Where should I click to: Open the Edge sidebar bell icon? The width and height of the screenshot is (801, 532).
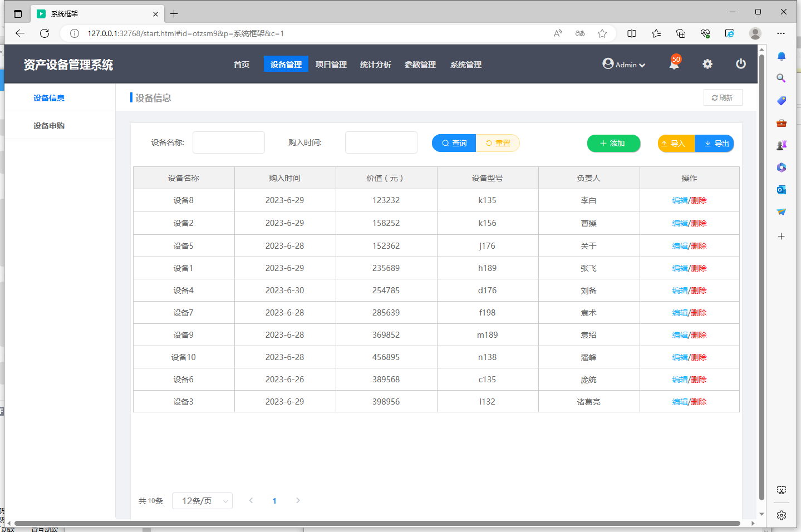[782, 56]
